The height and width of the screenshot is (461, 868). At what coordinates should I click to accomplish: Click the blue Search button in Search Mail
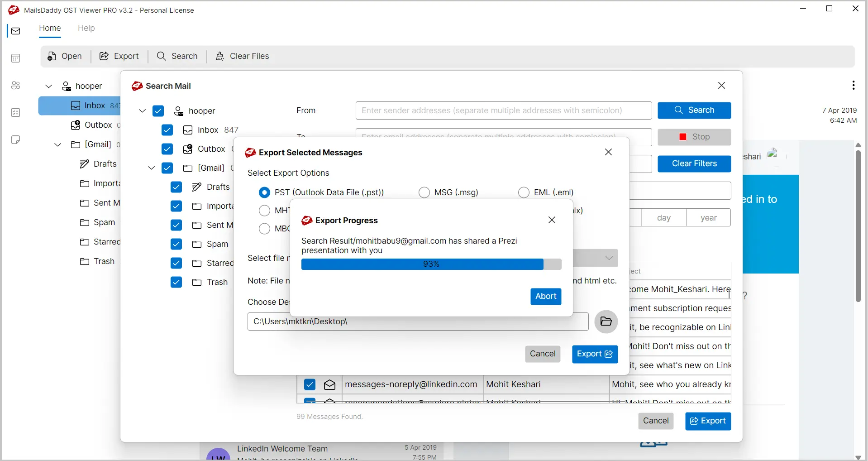coord(694,110)
